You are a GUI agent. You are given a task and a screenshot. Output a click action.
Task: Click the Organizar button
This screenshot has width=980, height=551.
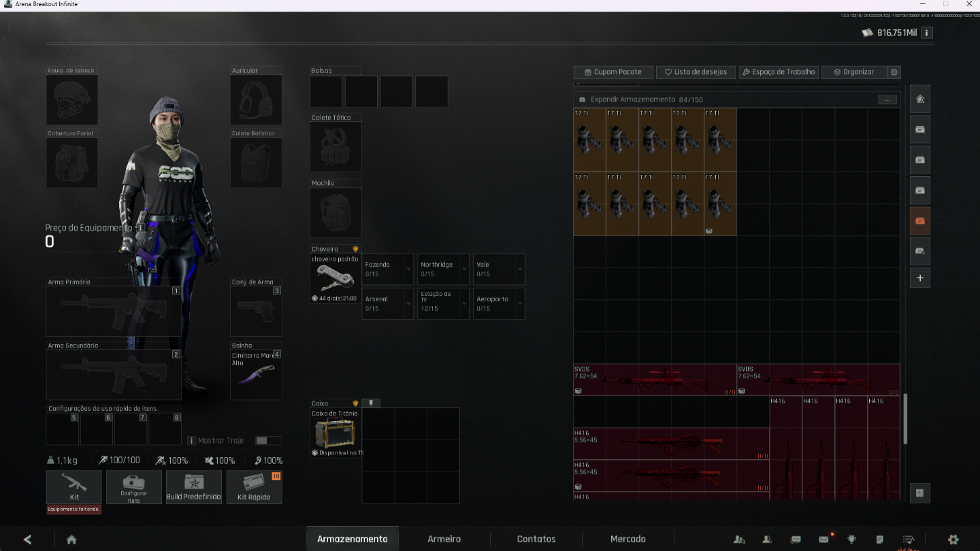click(x=854, y=72)
